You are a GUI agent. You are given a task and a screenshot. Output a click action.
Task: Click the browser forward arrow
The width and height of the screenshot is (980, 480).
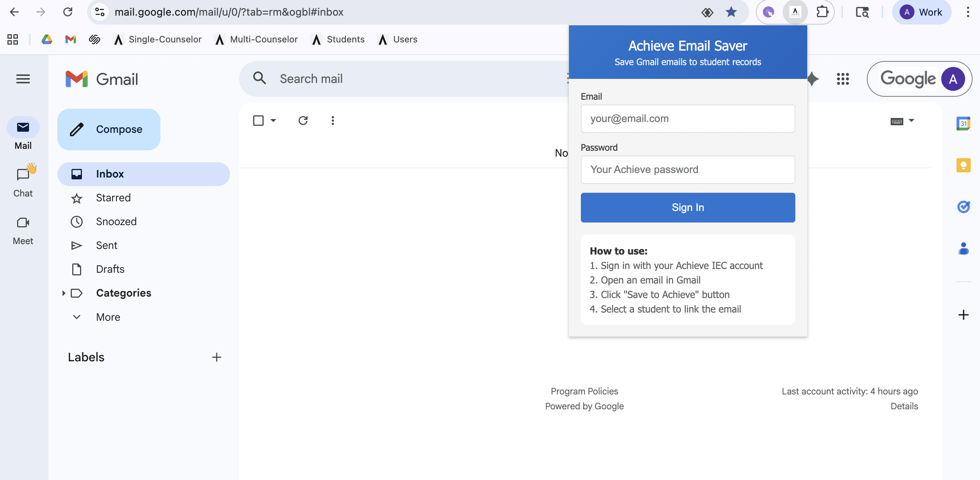[x=41, y=12]
